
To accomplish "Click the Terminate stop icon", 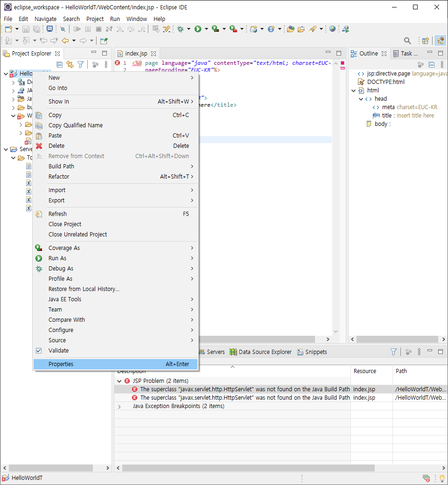I will point(98,29).
